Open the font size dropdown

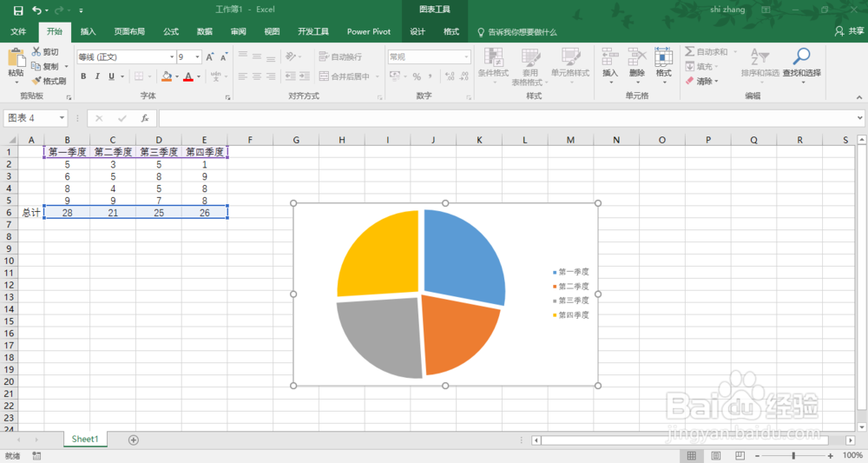coord(197,57)
